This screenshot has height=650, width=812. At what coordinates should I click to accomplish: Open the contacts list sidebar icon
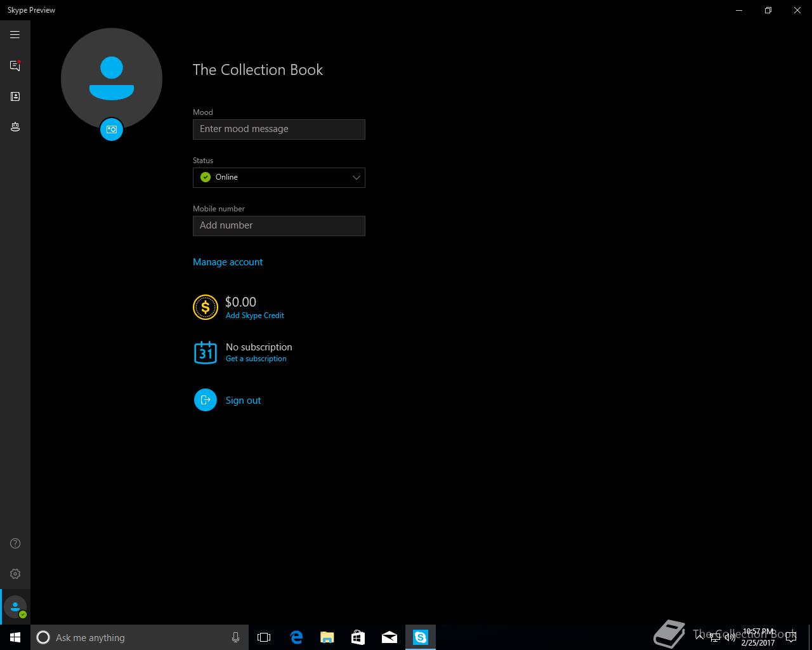click(x=15, y=96)
